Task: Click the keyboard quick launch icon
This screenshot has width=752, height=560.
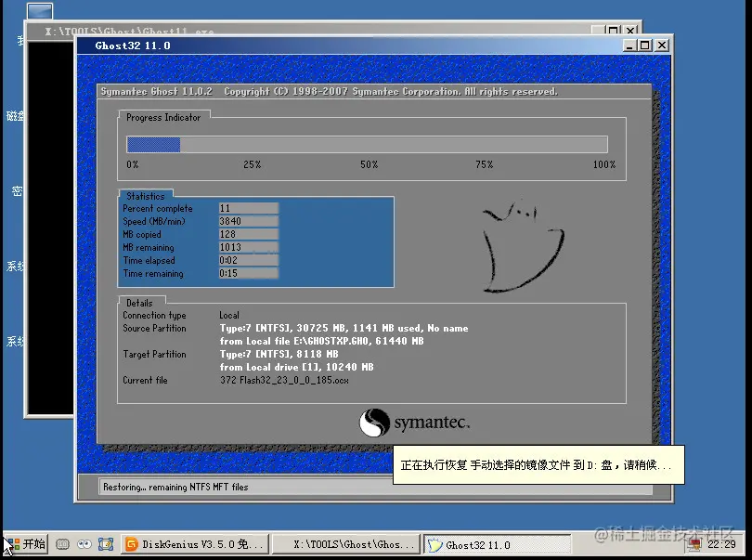Action: [63, 544]
